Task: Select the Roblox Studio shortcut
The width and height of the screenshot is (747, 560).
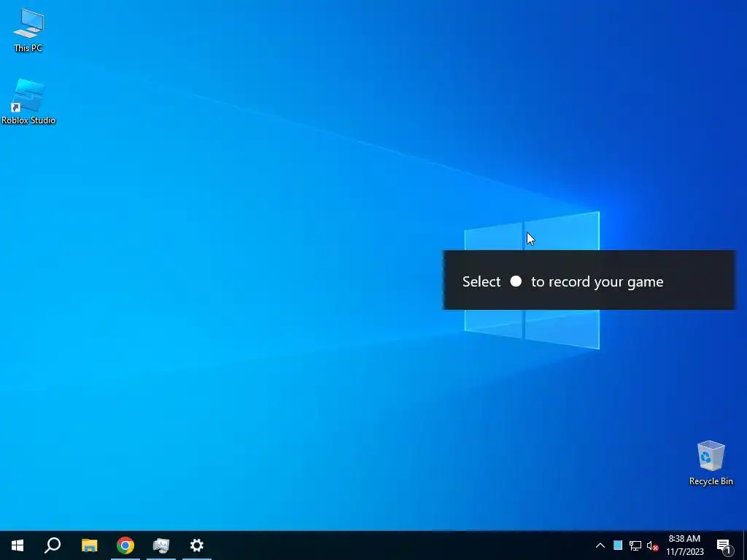Action: pyautogui.click(x=28, y=101)
